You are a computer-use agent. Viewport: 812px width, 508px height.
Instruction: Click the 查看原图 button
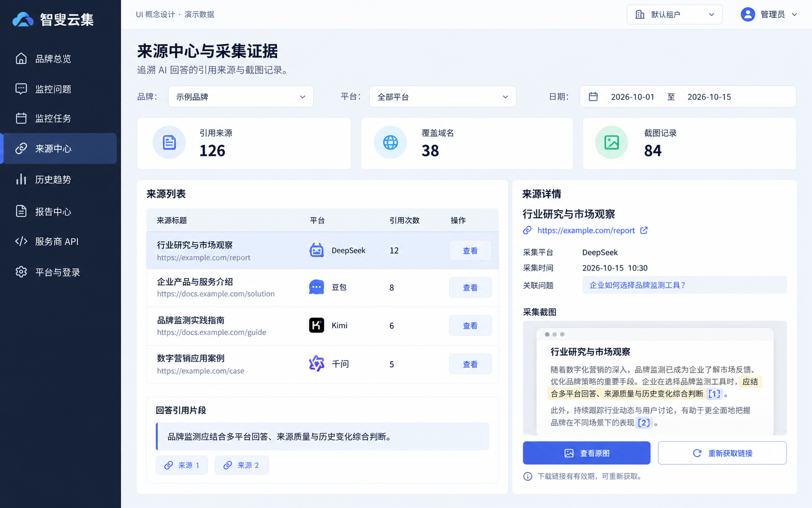pos(587,453)
